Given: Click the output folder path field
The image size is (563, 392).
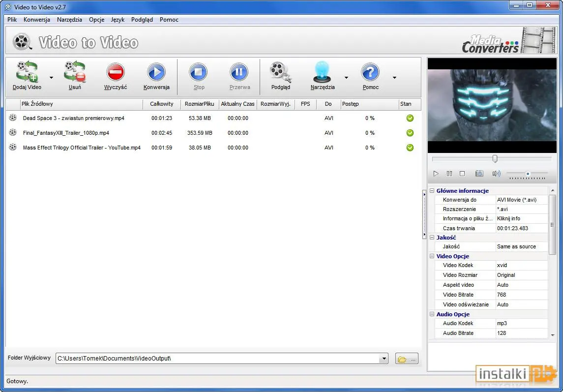Looking at the screenshot, I should point(218,359).
